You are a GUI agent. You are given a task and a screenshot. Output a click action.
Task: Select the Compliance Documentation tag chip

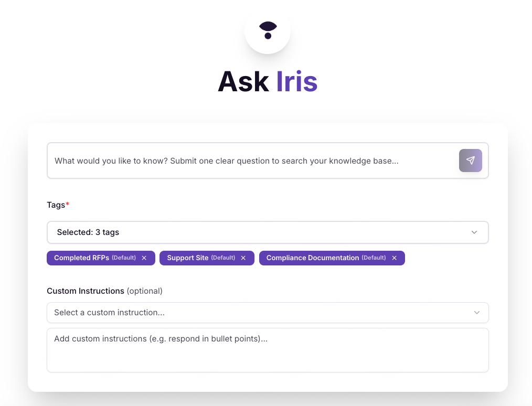click(332, 258)
